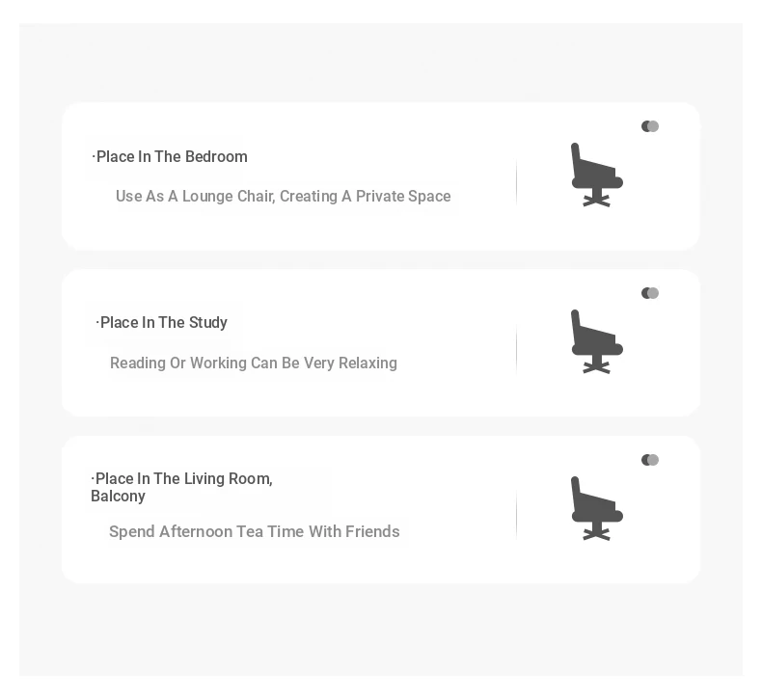Click the vertical divider in Bedroom card
762x700 pixels.
click(x=516, y=181)
